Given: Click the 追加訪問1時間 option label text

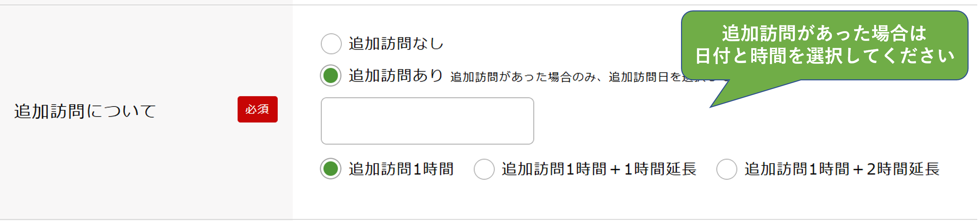Looking at the screenshot, I should [401, 169].
